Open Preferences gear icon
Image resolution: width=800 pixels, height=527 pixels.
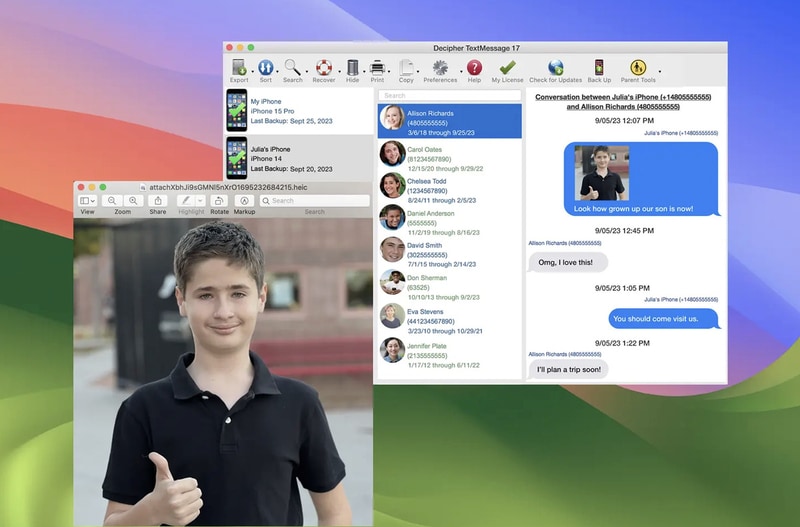(x=440, y=67)
